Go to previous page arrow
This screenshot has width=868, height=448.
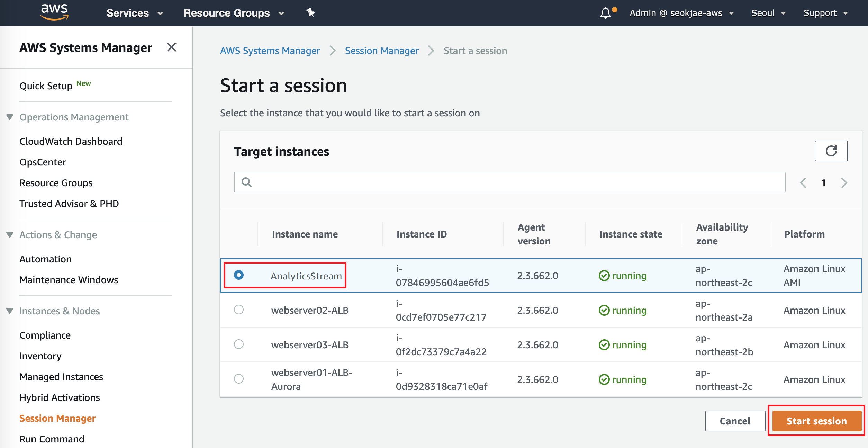pyautogui.click(x=803, y=183)
